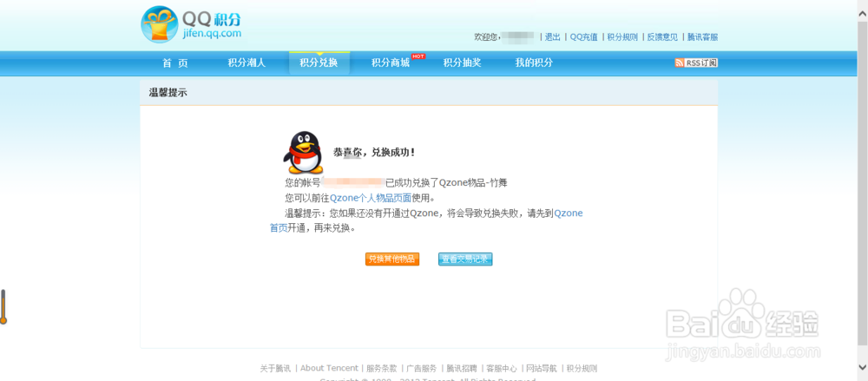Click the 首页 link before 开通

(x=279, y=228)
